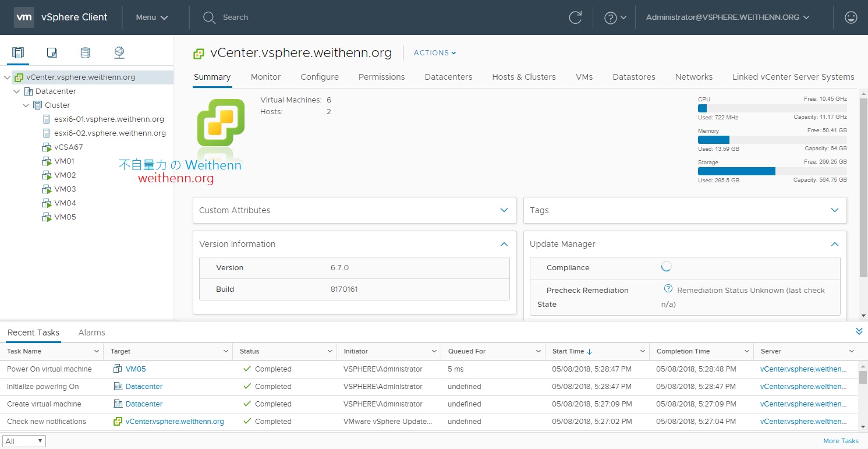Viewport: 868px width, 449px height.
Task: Click the feedback smiley icon
Action: pyautogui.click(x=851, y=17)
